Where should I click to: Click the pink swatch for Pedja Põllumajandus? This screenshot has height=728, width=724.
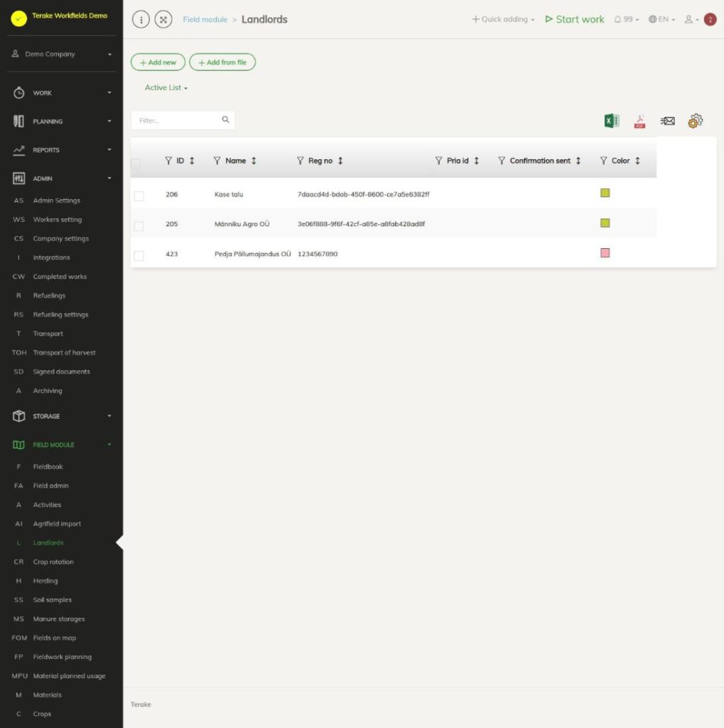coord(605,252)
